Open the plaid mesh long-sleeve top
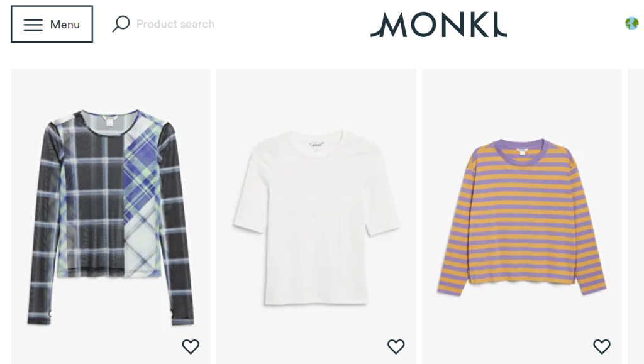The image size is (644, 364). [x=111, y=216]
